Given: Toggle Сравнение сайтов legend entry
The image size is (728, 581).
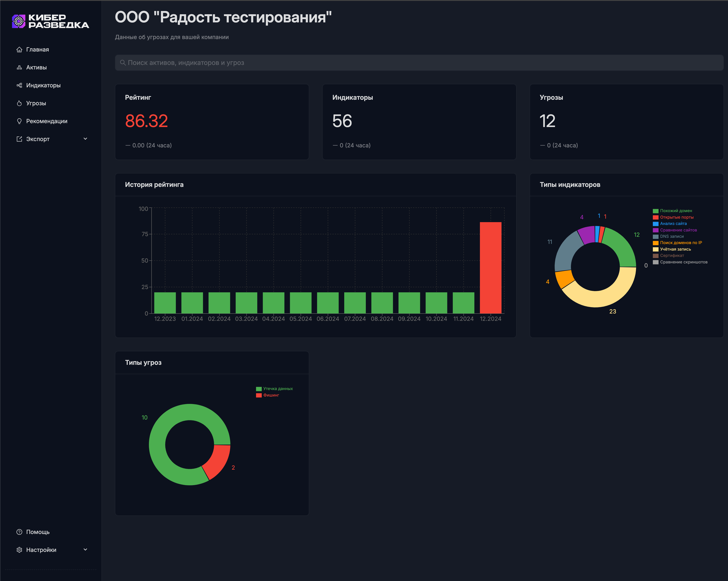Looking at the screenshot, I should point(675,230).
